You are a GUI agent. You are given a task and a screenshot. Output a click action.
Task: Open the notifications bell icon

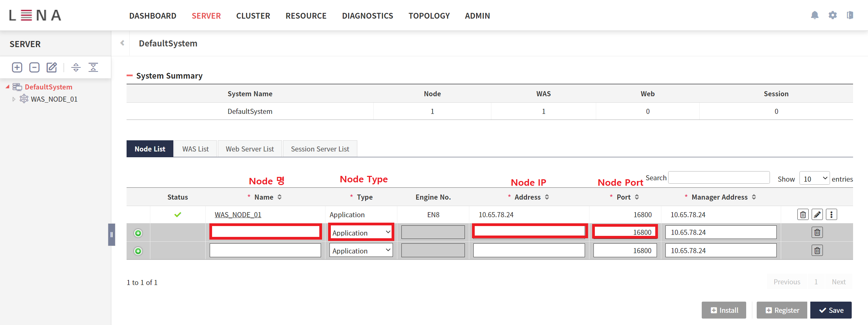(815, 15)
